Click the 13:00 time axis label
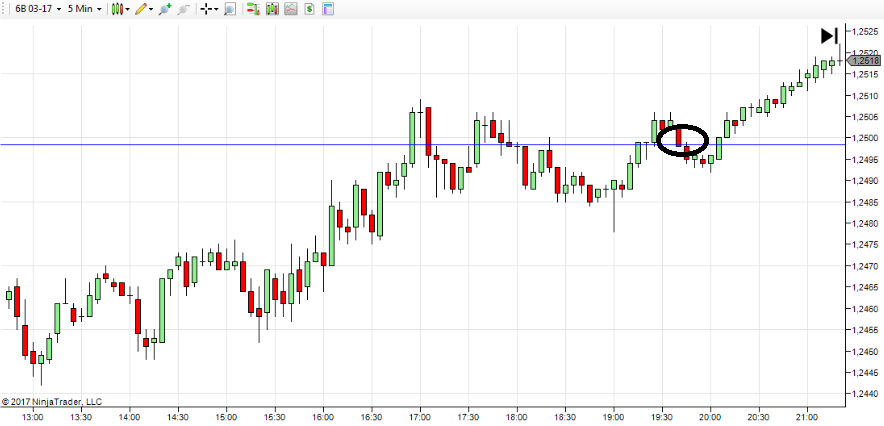The image size is (884, 426). pos(33,416)
